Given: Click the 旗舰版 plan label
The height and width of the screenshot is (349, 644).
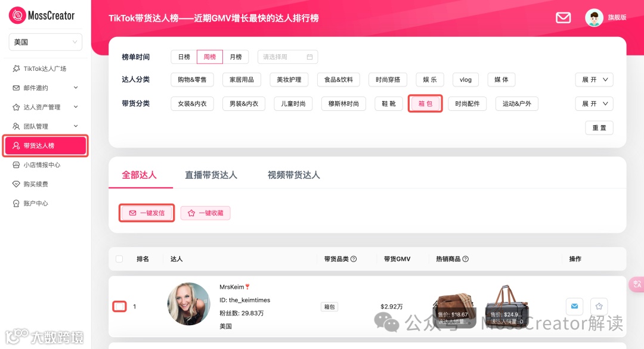Looking at the screenshot, I should [x=617, y=17].
